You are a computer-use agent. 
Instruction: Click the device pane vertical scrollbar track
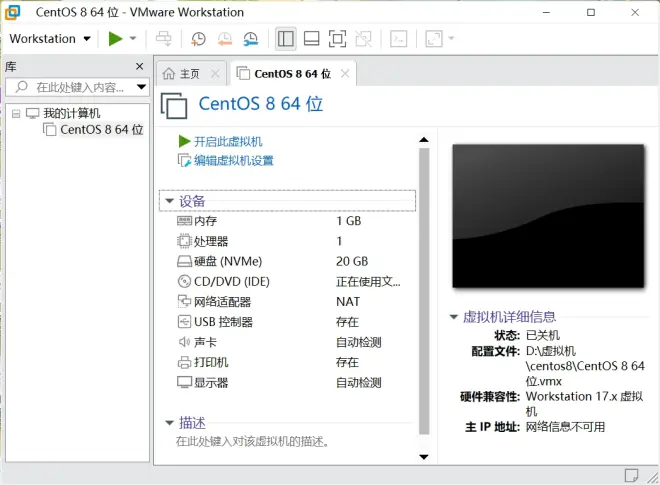pos(424,290)
